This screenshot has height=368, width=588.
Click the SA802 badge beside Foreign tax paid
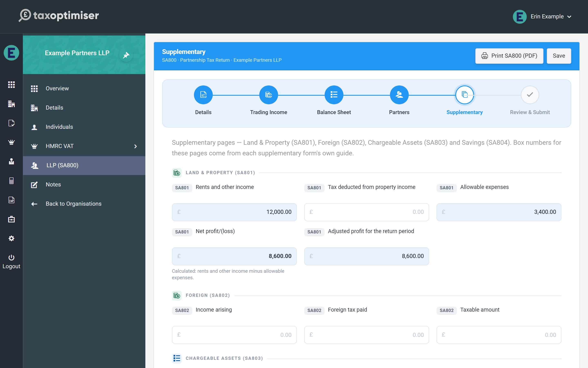tap(314, 310)
